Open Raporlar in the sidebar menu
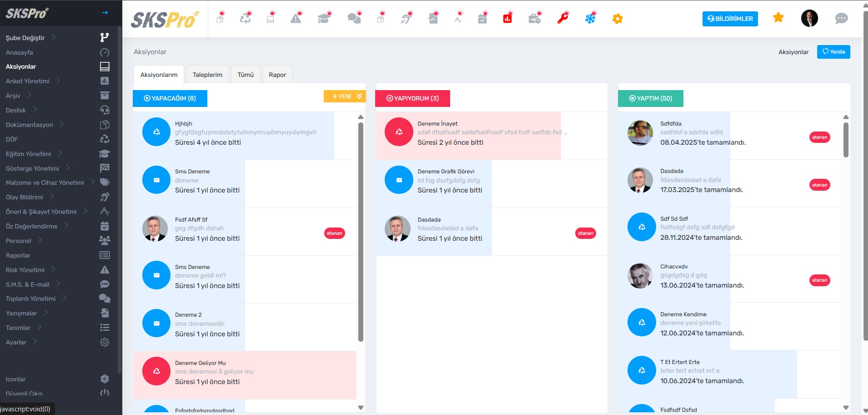This screenshot has height=415, width=868. pos(18,255)
